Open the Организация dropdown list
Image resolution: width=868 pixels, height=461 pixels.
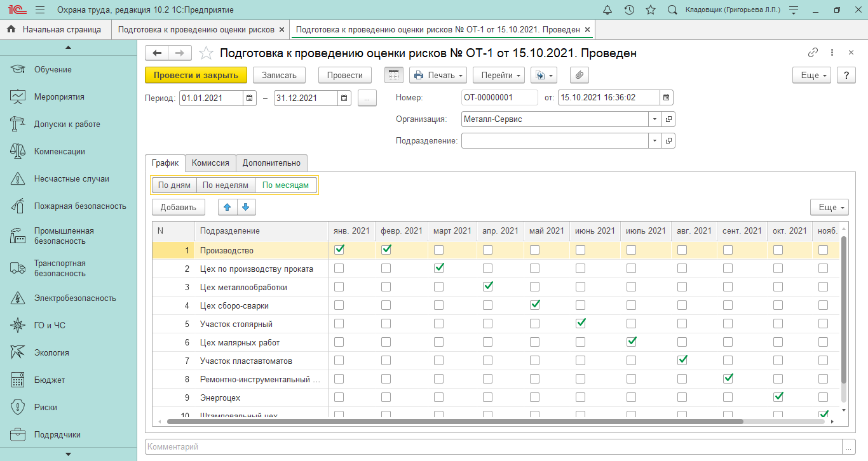click(x=654, y=119)
